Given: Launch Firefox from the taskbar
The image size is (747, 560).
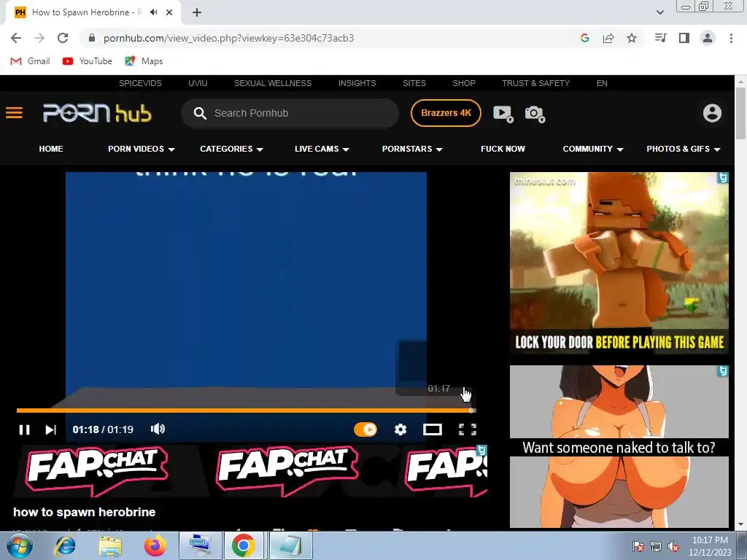Looking at the screenshot, I should click(155, 545).
